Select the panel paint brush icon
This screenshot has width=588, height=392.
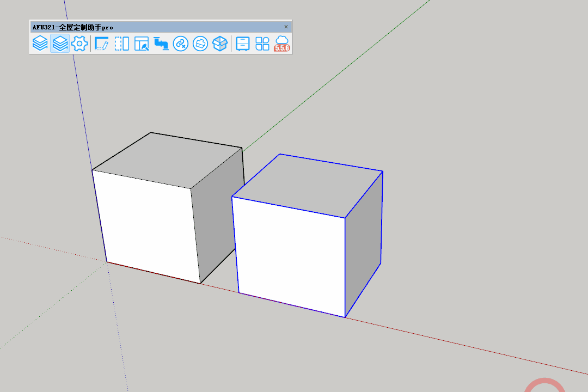(x=142, y=44)
